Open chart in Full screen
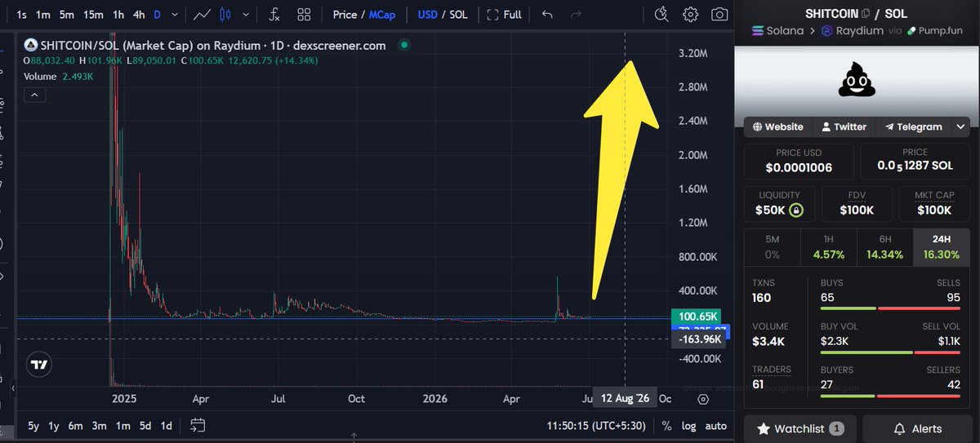 click(x=504, y=15)
